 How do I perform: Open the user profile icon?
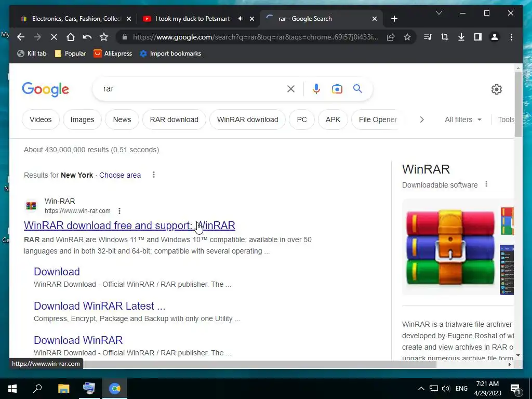495,37
